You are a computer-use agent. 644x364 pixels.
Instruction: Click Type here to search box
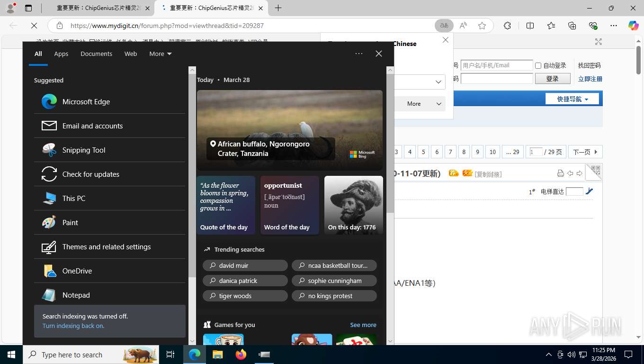point(90,355)
